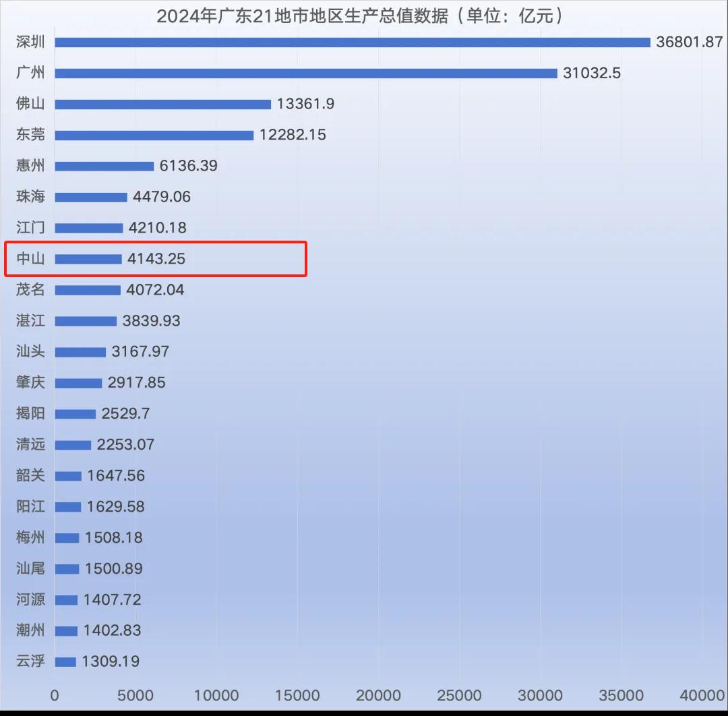
Task: Click the 深圳 bar in chart
Action: tap(353, 42)
